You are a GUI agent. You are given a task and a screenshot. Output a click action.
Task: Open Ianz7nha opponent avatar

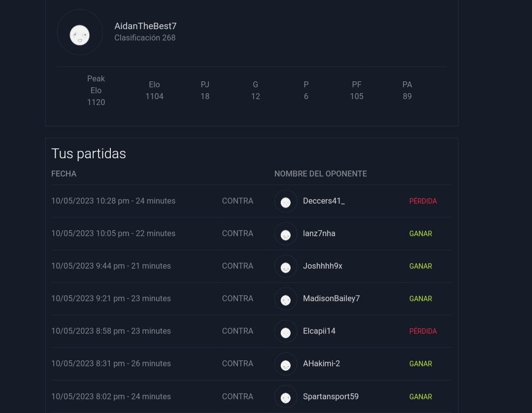pos(286,234)
